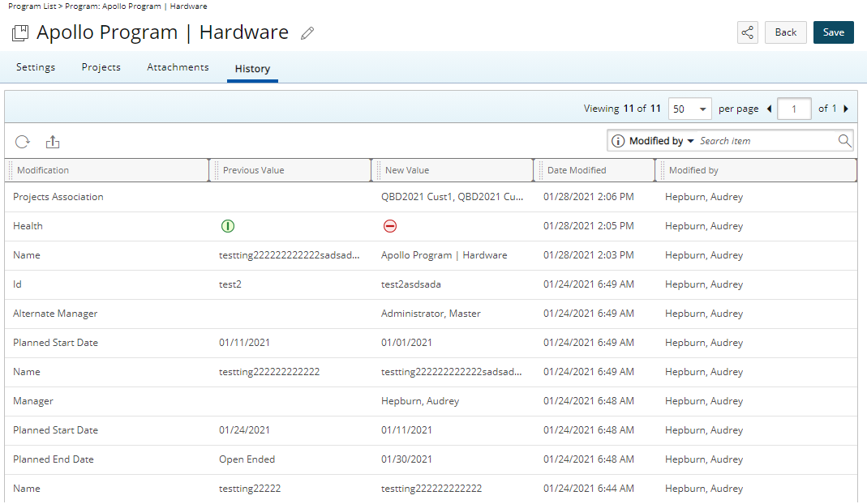The image size is (867, 504).
Task: Open the Attachments tab
Action: click(x=178, y=67)
